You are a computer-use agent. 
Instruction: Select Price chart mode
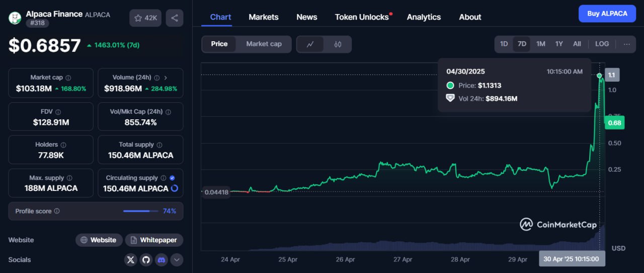219,44
